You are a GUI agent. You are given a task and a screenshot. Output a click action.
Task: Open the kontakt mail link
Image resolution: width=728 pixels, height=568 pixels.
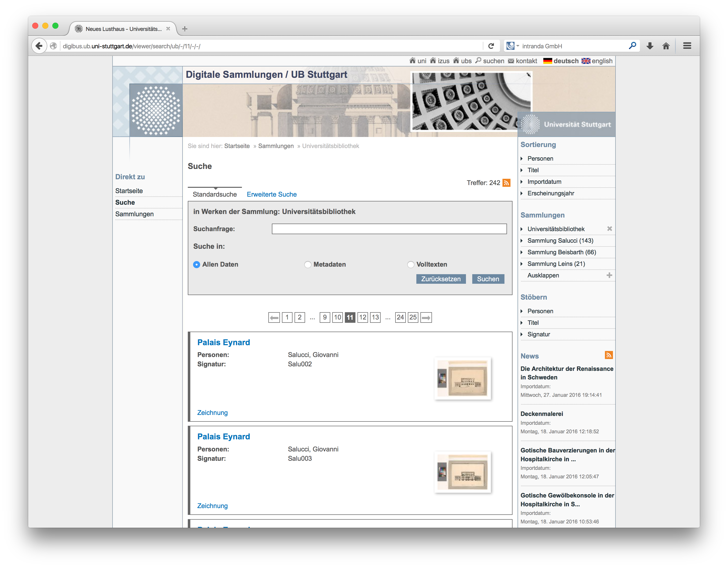tap(522, 61)
